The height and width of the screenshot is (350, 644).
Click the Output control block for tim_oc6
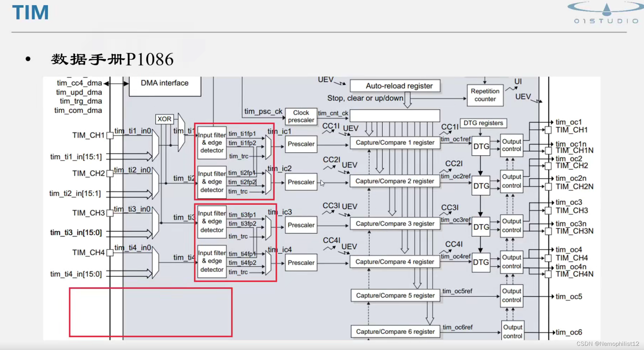click(x=513, y=331)
